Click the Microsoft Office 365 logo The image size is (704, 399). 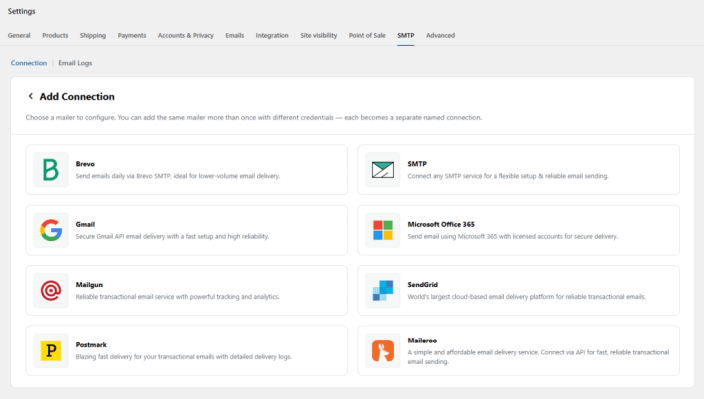coord(383,230)
